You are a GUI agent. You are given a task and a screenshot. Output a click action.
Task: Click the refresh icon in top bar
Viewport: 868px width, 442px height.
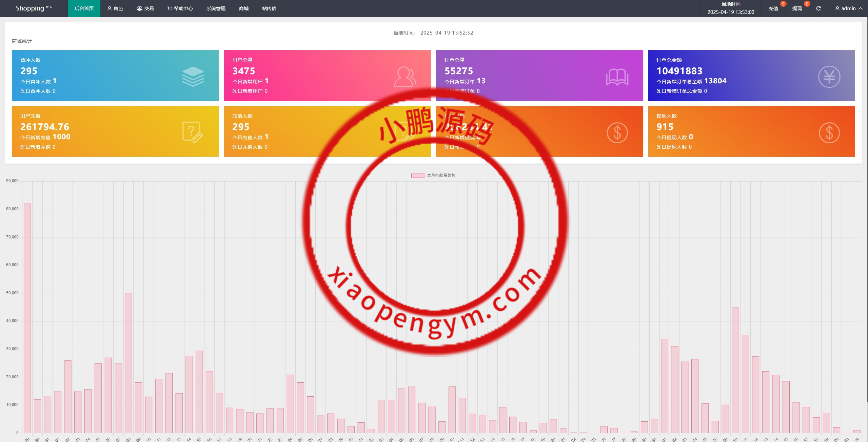818,8
